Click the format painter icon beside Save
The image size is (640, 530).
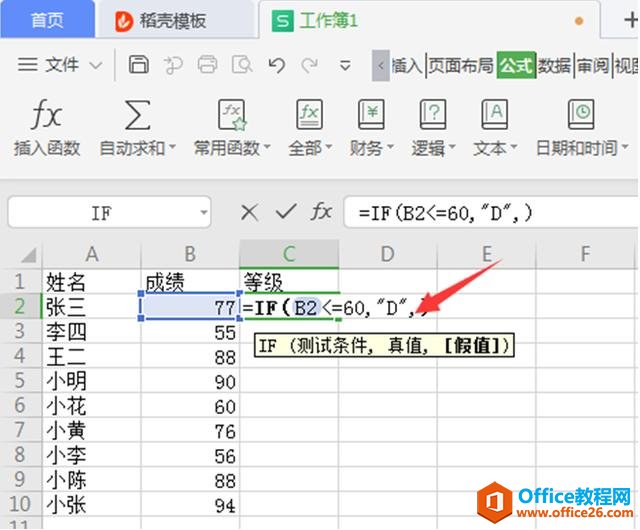tap(173, 65)
